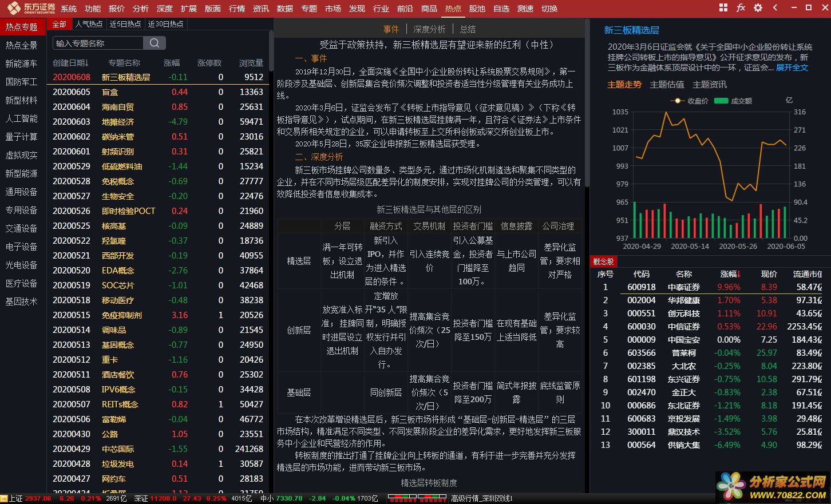Sort stocks by 代码 column header
This screenshot has height=504, width=831.
[642, 274]
